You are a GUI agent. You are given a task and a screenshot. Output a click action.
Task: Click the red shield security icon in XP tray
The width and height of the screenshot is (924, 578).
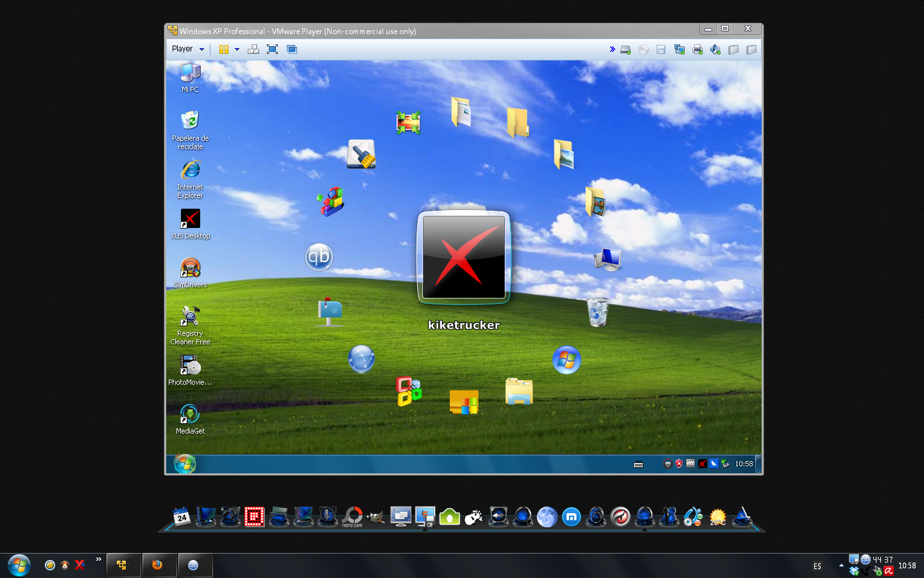point(679,464)
